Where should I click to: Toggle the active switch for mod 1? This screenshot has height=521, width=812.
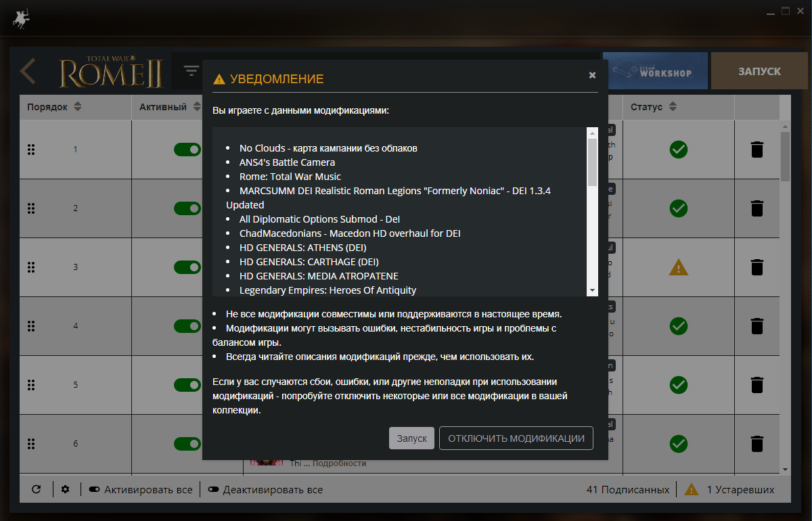pos(187,150)
